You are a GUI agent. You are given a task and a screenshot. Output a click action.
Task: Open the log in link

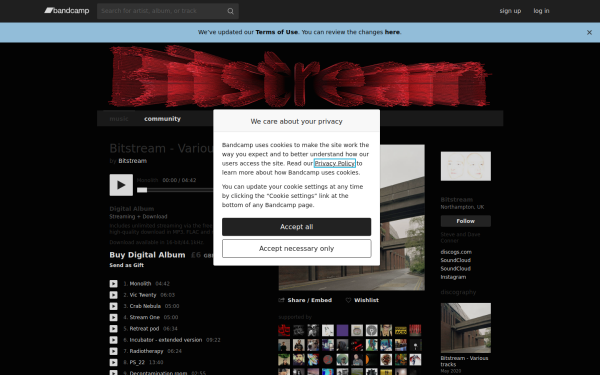pyautogui.click(x=541, y=11)
